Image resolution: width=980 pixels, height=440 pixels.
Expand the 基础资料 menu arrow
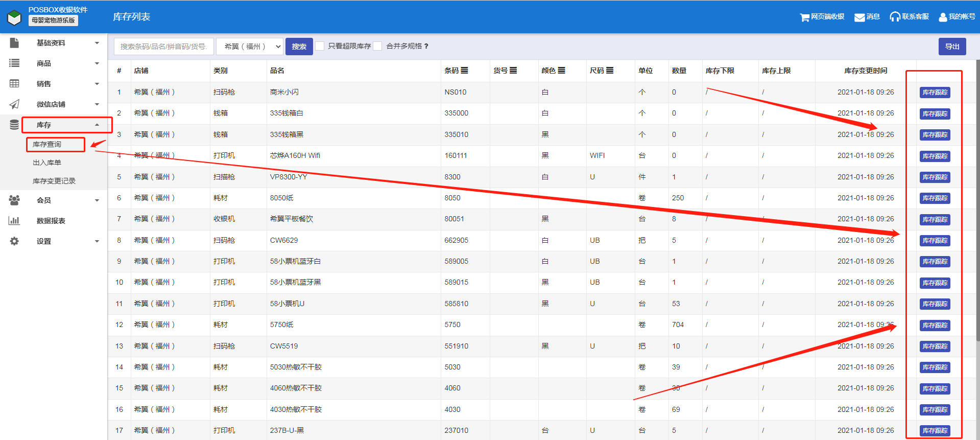(97, 43)
